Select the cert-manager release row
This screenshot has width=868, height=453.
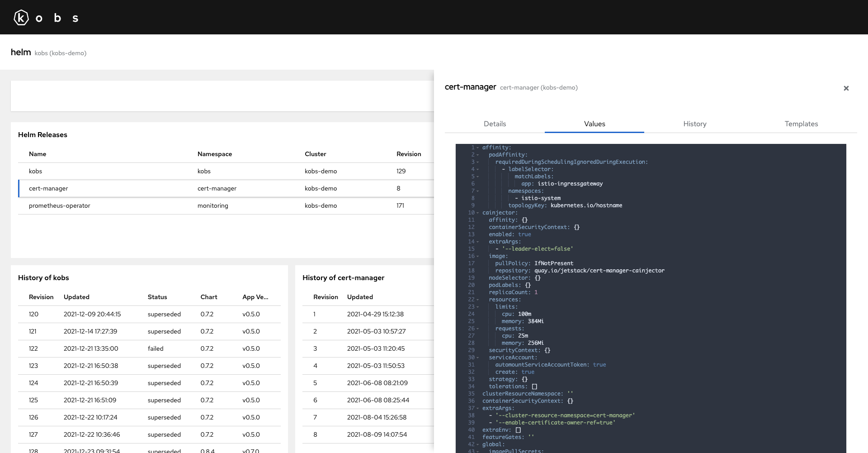[226, 189]
